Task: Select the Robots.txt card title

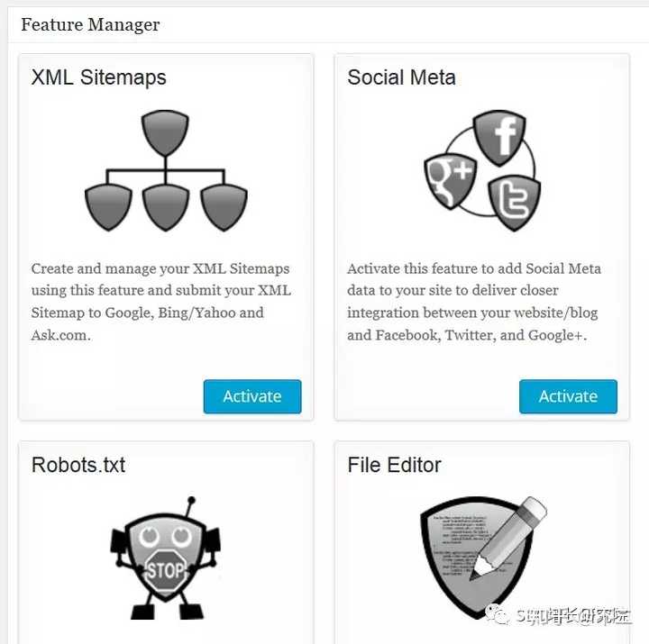Action: tap(78, 465)
